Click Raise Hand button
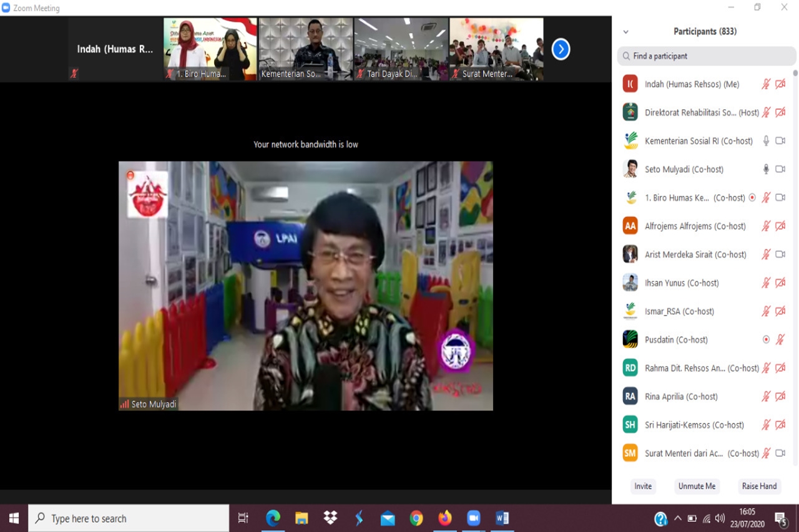 coord(759,486)
